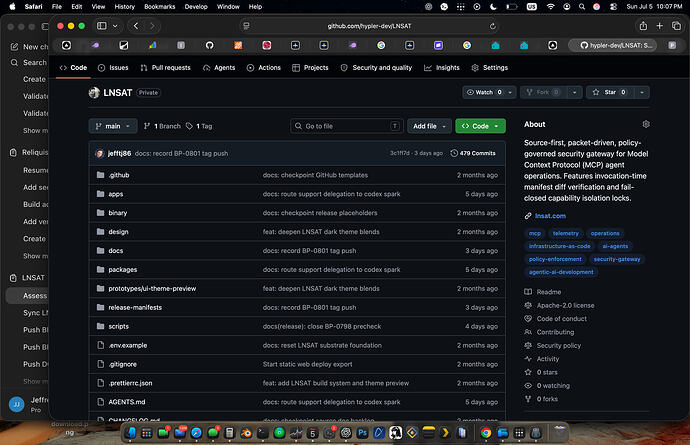
Task: Open the History menu
Action: (x=125, y=7)
